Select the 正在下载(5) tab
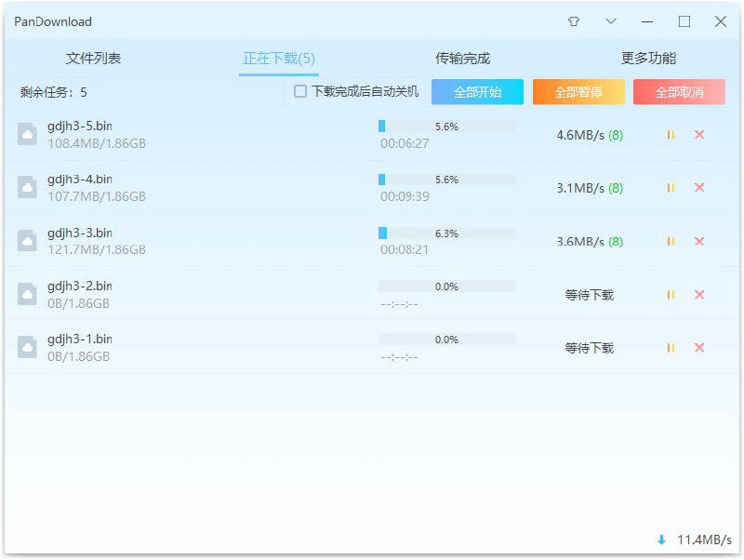The height and width of the screenshot is (560, 744). tap(279, 59)
